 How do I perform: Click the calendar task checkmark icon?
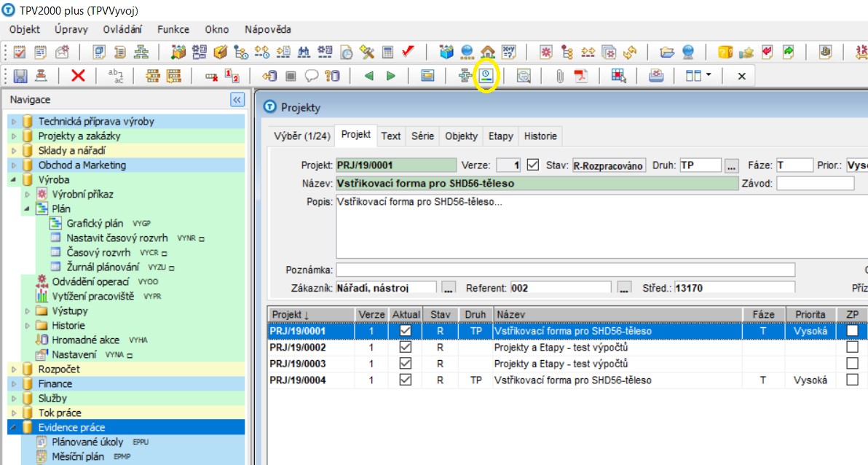click(x=20, y=52)
